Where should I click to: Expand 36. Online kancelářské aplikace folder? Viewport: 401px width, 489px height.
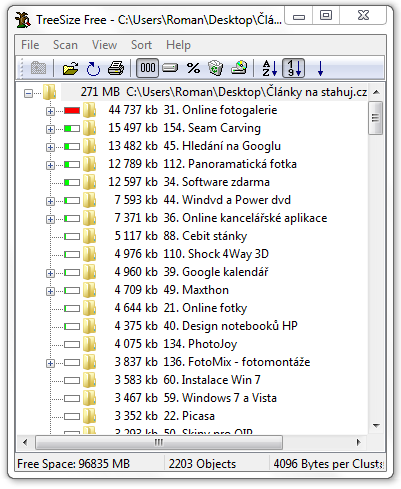tap(50, 219)
